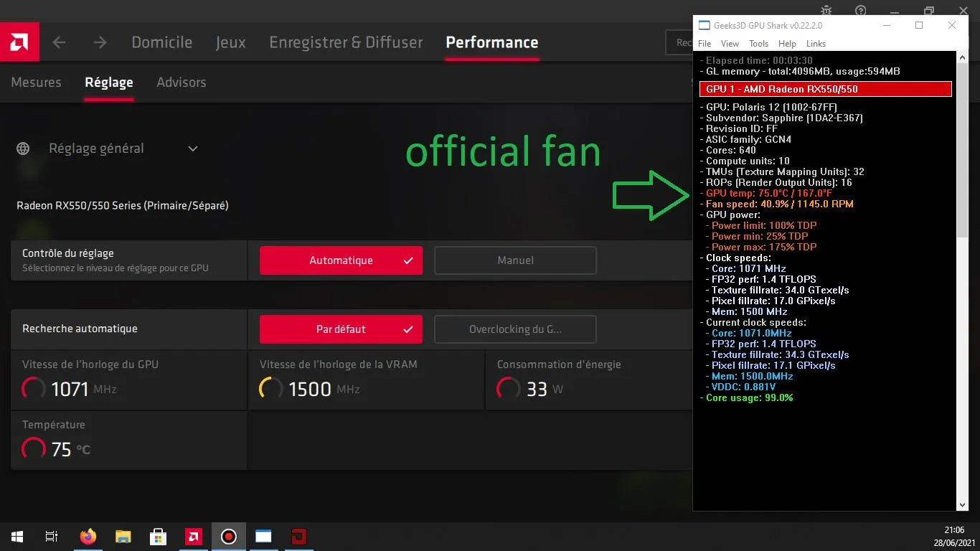The width and height of the screenshot is (980, 551).
Task: Open the bug report tool icon
Action: (x=826, y=11)
